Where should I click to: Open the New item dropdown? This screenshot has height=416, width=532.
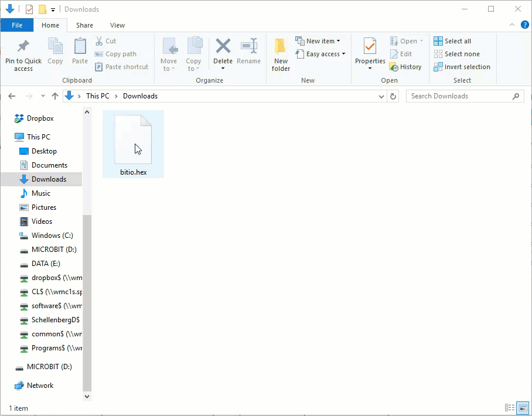pyautogui.click(x=319, y=41)
